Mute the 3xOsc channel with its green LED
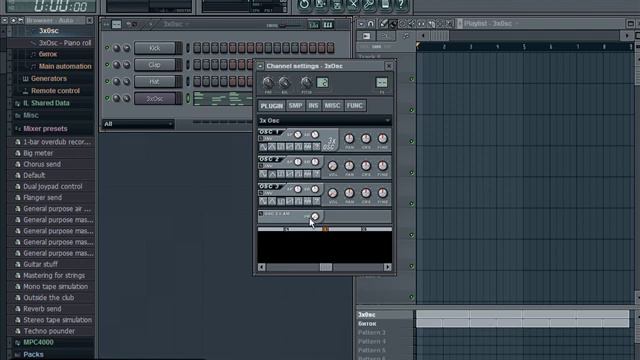The width and height of the screenshot is (640, 360). 107,98
